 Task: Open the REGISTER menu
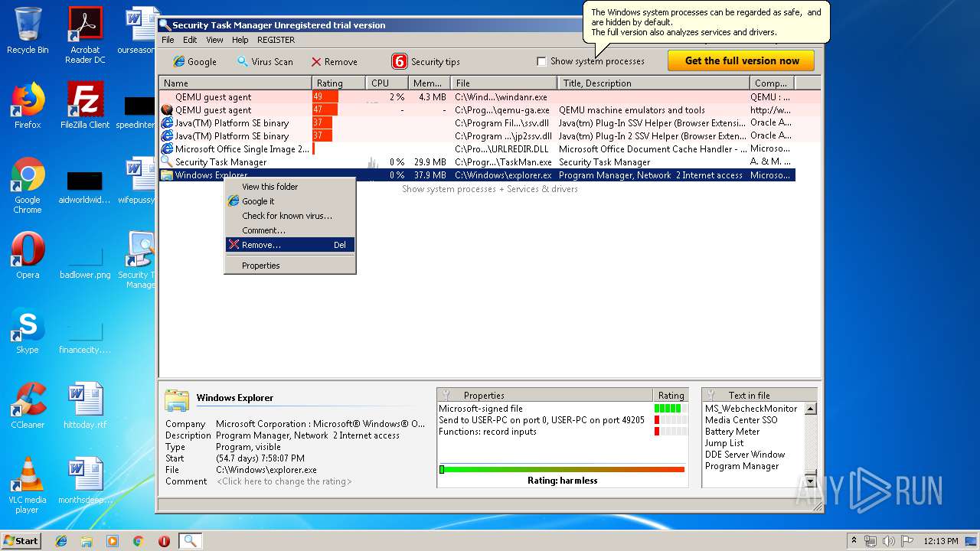tap(276, 40)
